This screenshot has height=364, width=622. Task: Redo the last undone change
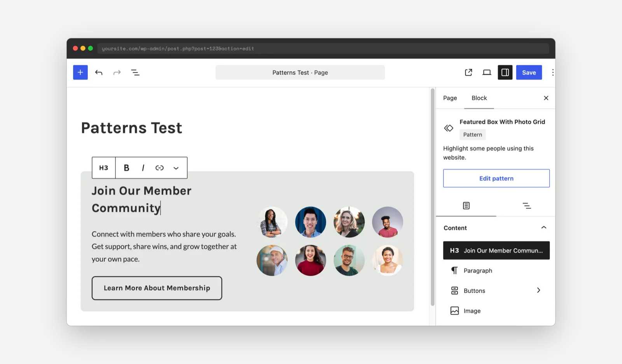(x=117, y=72)
